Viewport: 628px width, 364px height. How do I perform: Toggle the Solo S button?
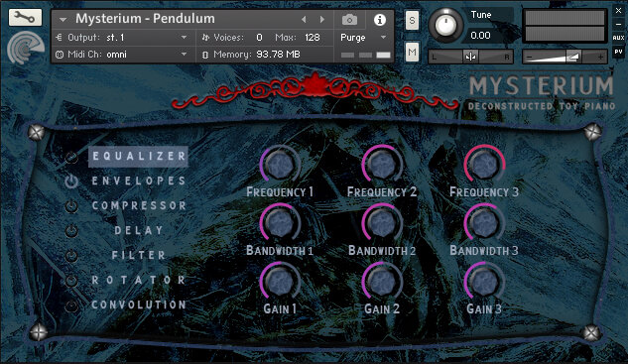[412, 20]
